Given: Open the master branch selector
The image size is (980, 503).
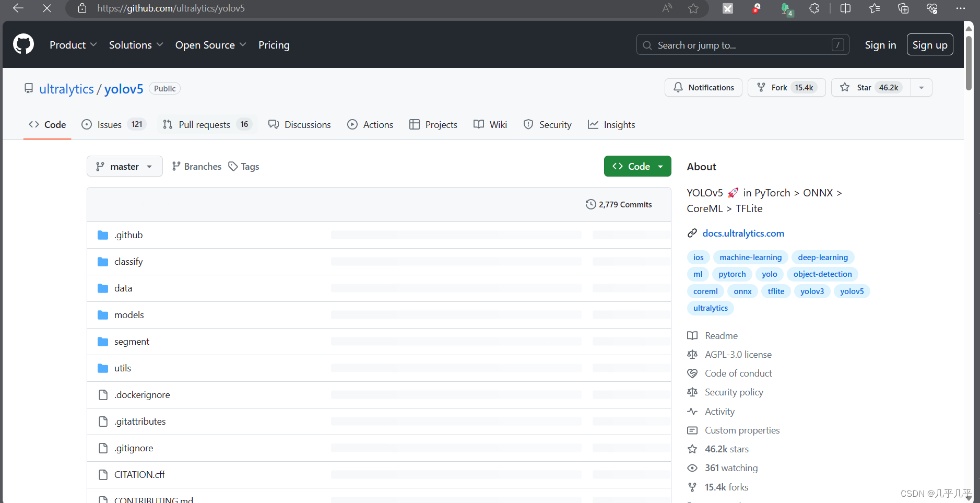Looking at the screenshot, I should pos(124,166).
